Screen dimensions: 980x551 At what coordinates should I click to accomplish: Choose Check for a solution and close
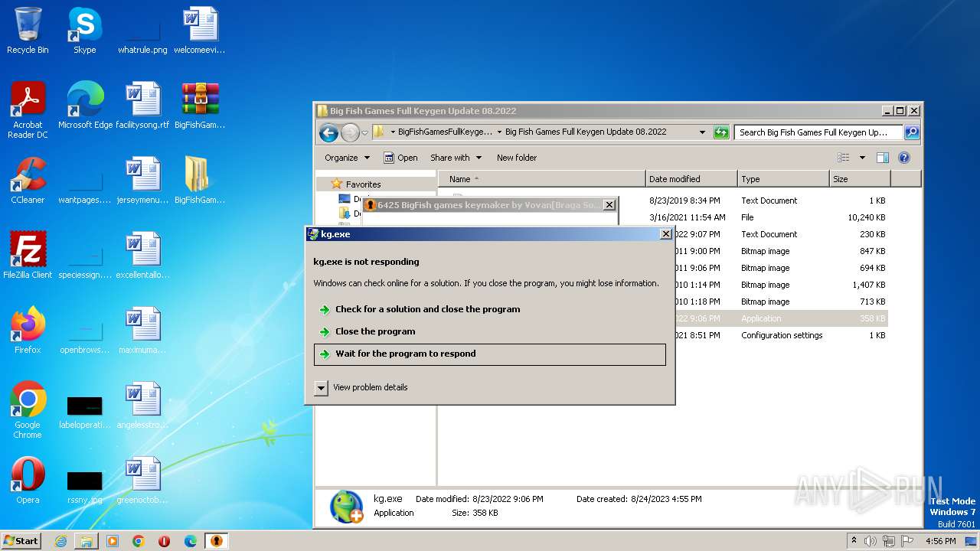[490, 310]
